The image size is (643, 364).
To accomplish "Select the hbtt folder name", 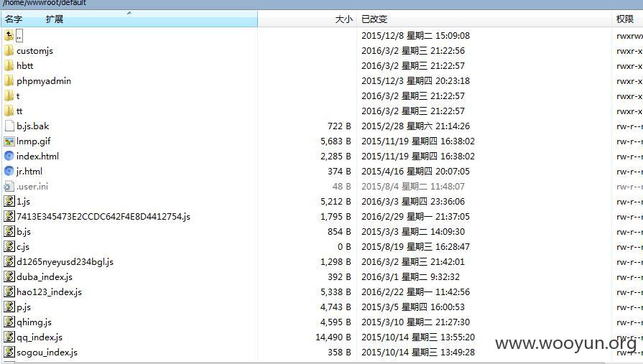I will tap(25, 65).
